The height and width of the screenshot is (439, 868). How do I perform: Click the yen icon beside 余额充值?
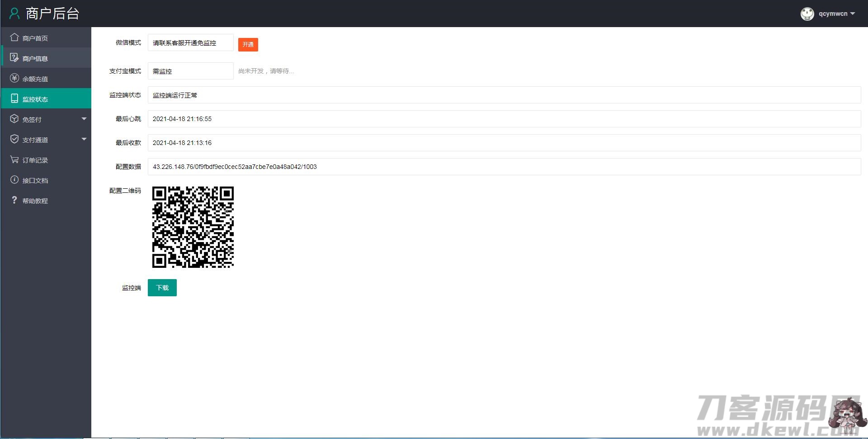14,78
